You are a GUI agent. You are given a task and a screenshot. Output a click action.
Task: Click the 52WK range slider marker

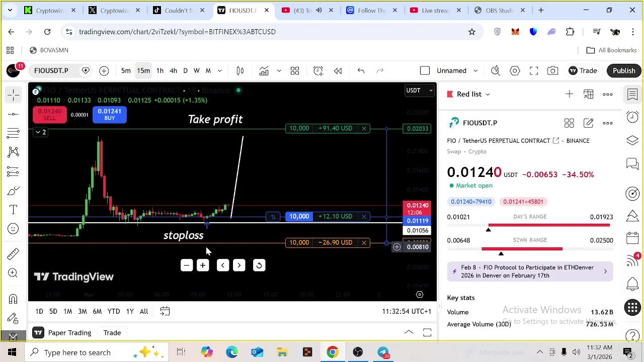501,253
